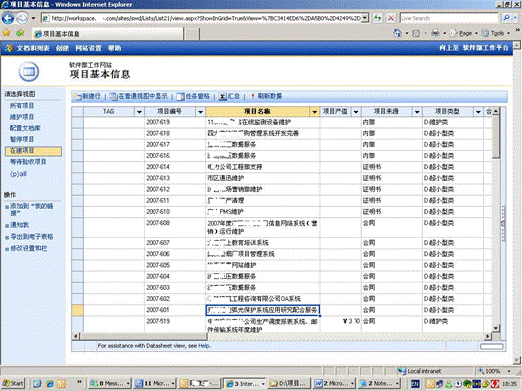The width and height of the screenshot is (522, 391).
Task: Open the (p)all view link
Action: [x=18, y=174]
